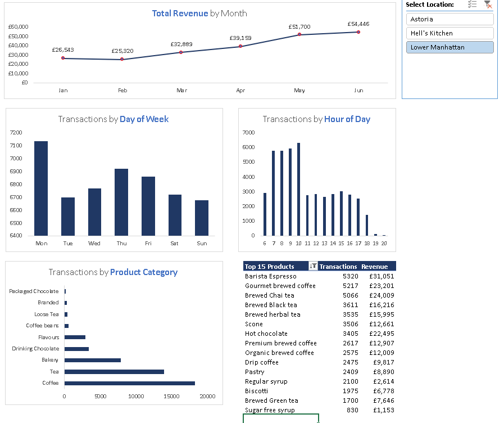This screenshot has height=423, width=504.
Task: Click the Total Revenue by Month chart title
Action: 199,13
